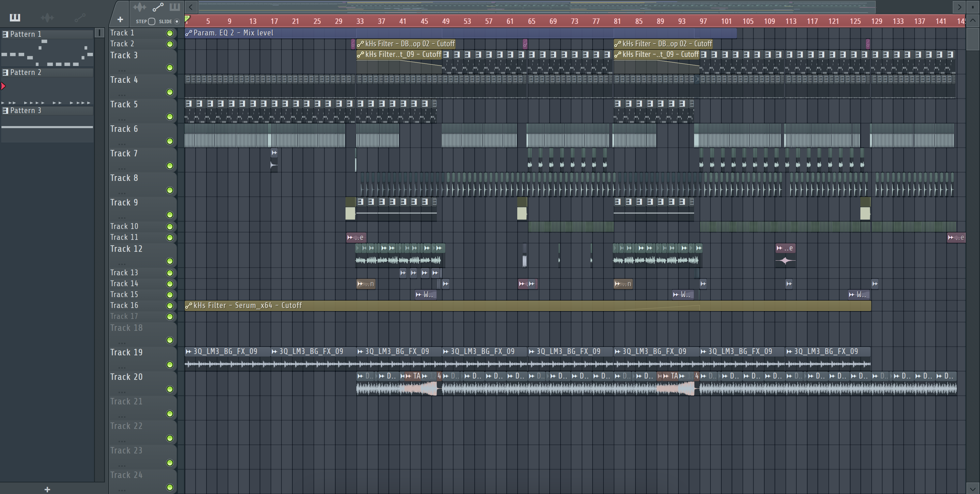Mute Track 20
This screenshot has width=980, height=494.
(x=170, y=389)
